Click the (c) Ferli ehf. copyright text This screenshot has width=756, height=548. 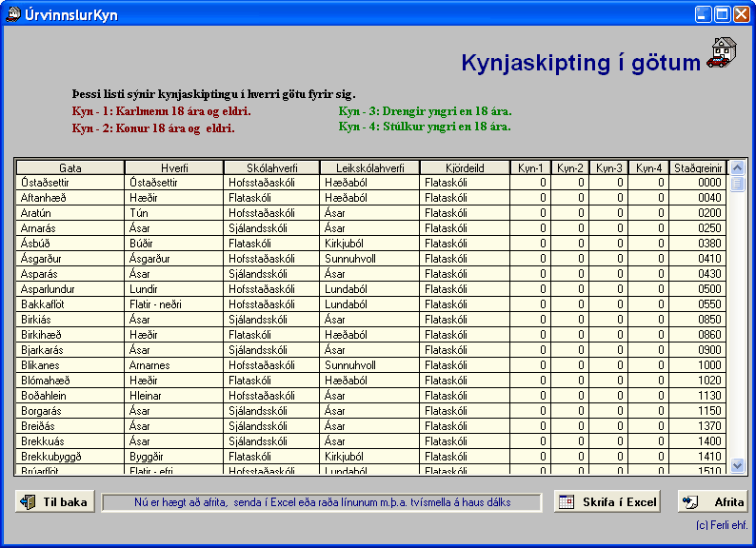tap(722, 525)
